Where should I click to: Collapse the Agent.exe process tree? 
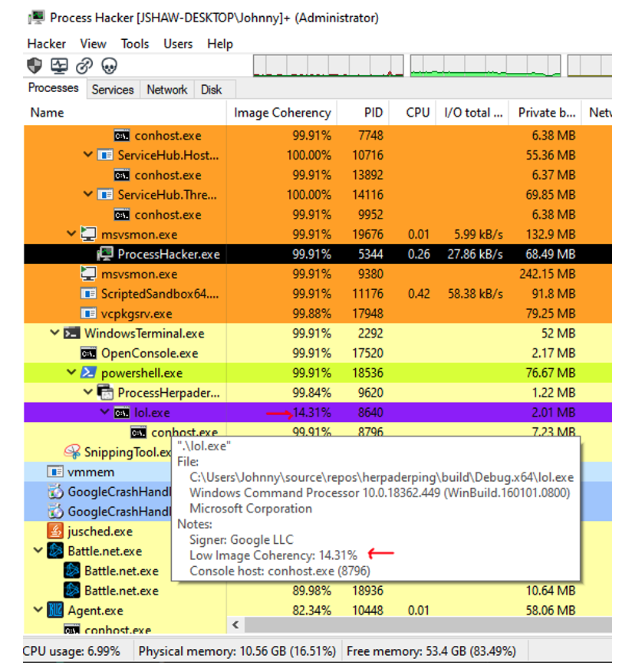click(x=38, y=609)
